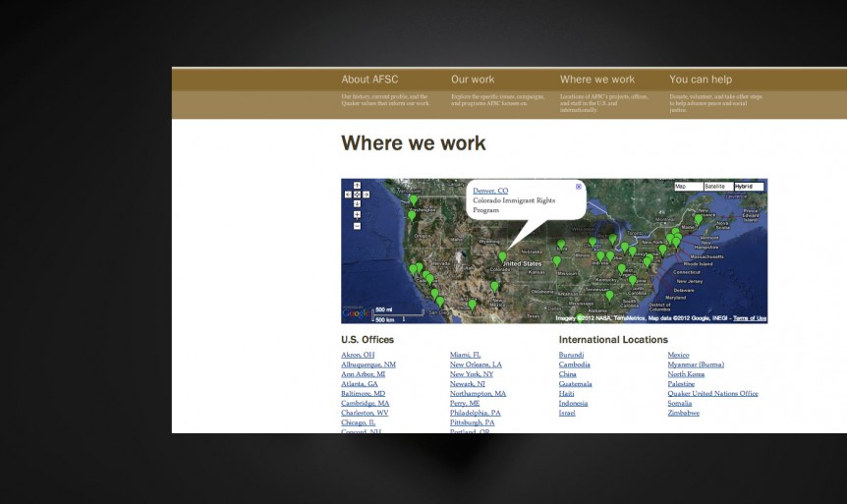Viewport: 847px width, 504px height.
Task: Pan the map left with the arrow
Action: [348, 195]
